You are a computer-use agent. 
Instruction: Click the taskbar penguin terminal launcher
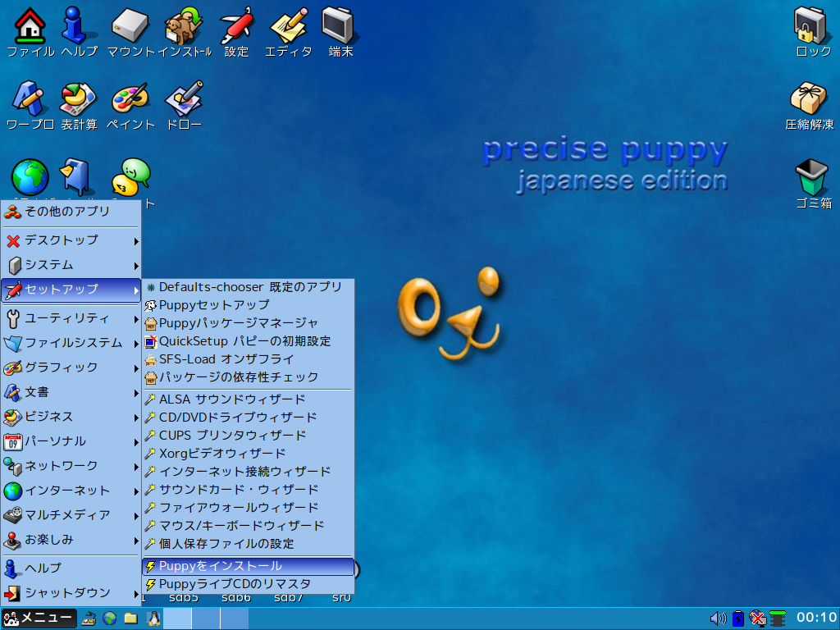pos(153,619)
